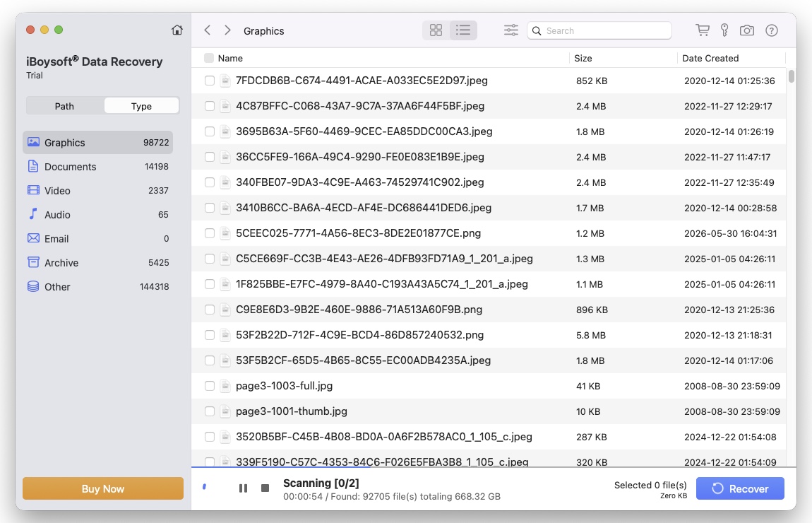The width and height of the screenshot is (812, 523).
Task: Check the box for 5CEEC025-7771 png file
Action: tap(209, 233)
